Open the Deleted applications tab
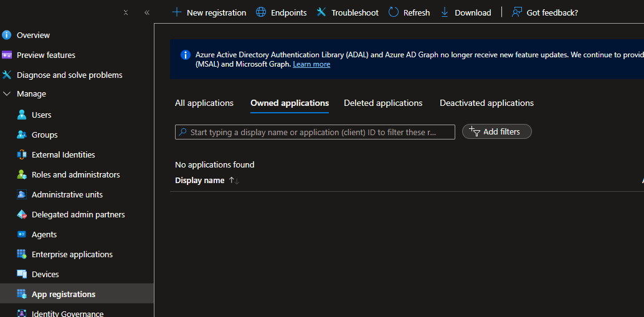This screenshot has height=317, width=644. point(383,103)
